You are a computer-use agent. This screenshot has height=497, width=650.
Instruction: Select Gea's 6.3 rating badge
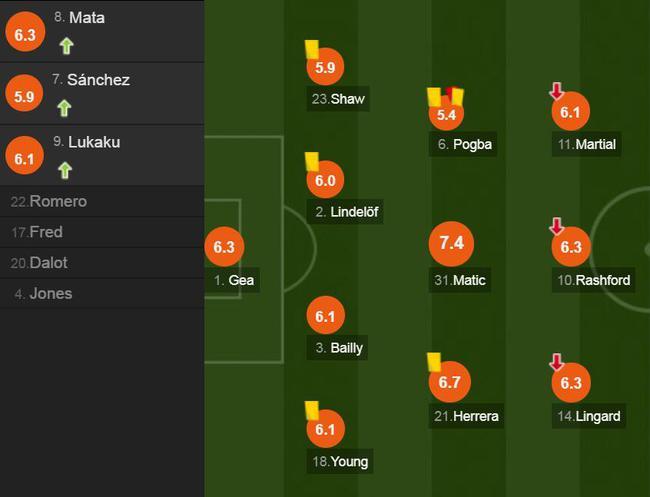224,247
